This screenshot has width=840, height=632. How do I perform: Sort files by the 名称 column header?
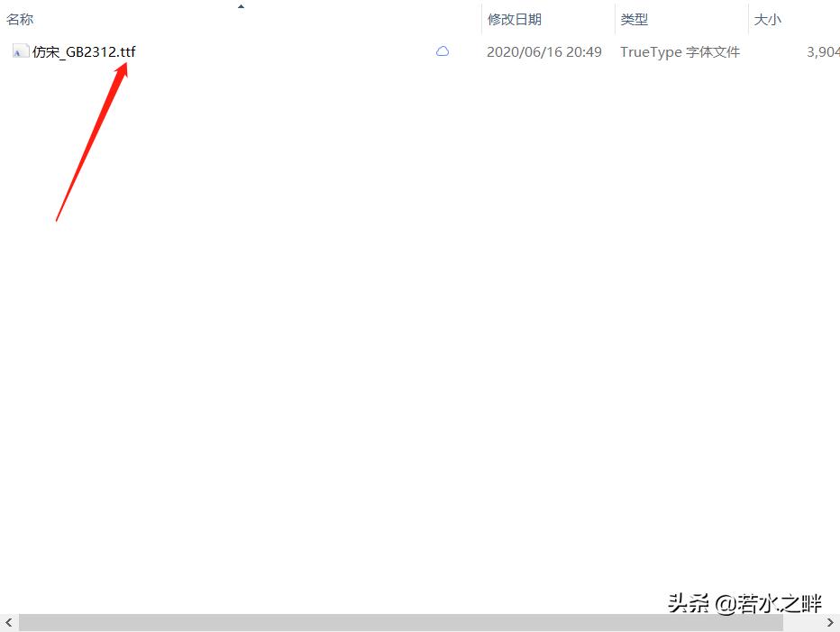click(x=20, y=18)
